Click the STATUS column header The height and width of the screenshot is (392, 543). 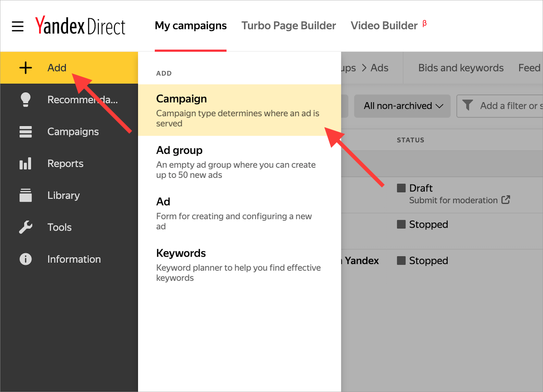point(410,140)
